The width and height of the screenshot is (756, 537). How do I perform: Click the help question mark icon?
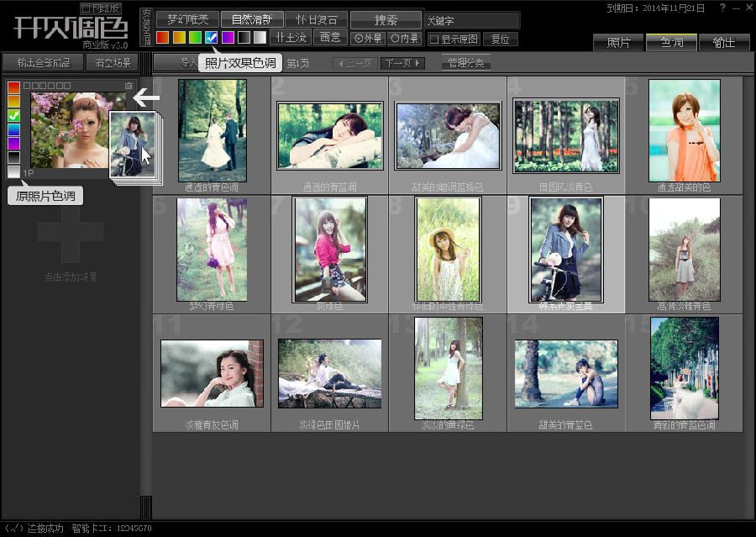point(723,8)
